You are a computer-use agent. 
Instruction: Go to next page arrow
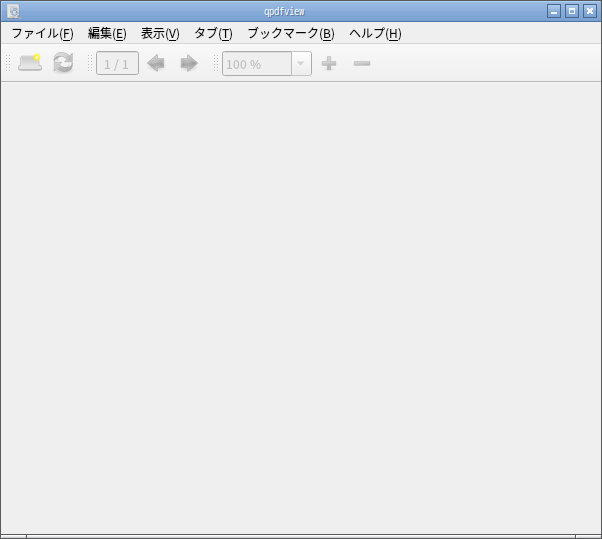(x=189, y=63)
